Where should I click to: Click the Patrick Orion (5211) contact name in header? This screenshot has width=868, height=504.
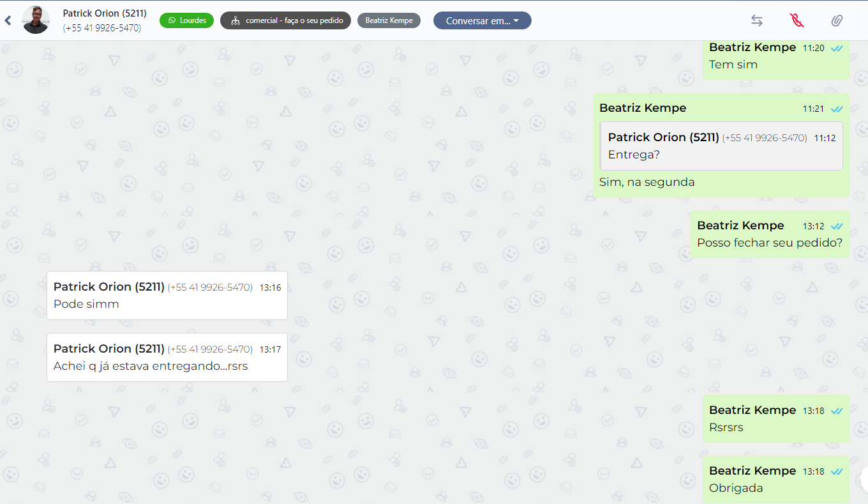coord(105,13)
